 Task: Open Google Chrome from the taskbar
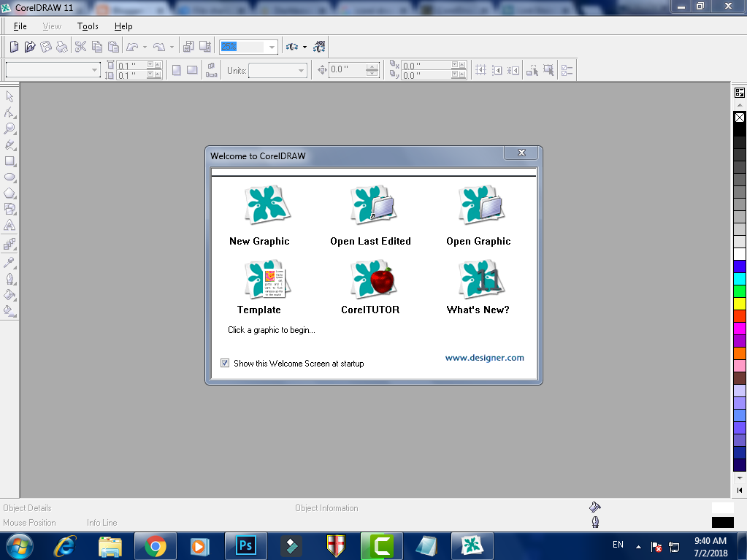(x=156, y=545)
